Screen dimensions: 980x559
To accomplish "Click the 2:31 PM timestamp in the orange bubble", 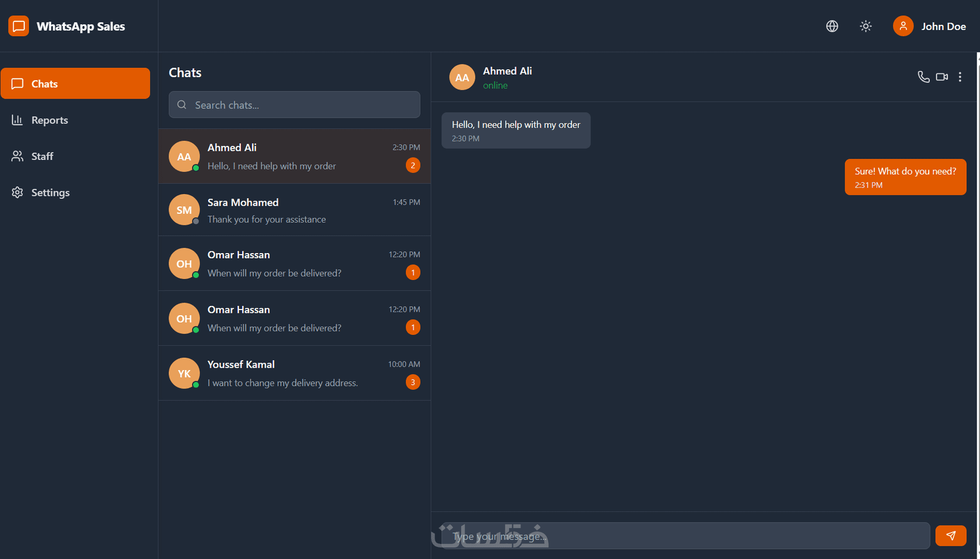I will (x=868, y=185).
